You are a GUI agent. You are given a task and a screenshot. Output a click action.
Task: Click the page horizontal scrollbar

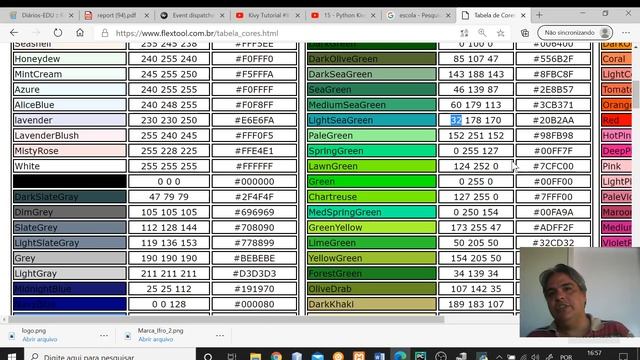(225, 320)
